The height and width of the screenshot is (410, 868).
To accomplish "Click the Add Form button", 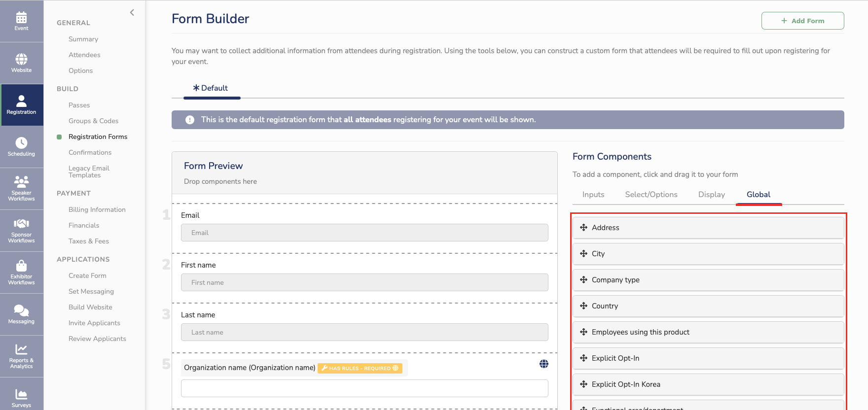I will point(802,21).
